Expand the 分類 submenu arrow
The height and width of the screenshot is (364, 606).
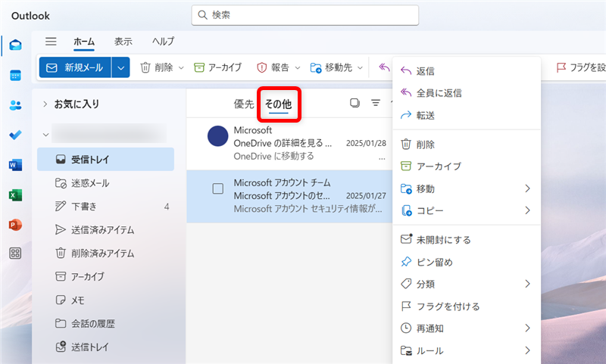tap(527, 284)
